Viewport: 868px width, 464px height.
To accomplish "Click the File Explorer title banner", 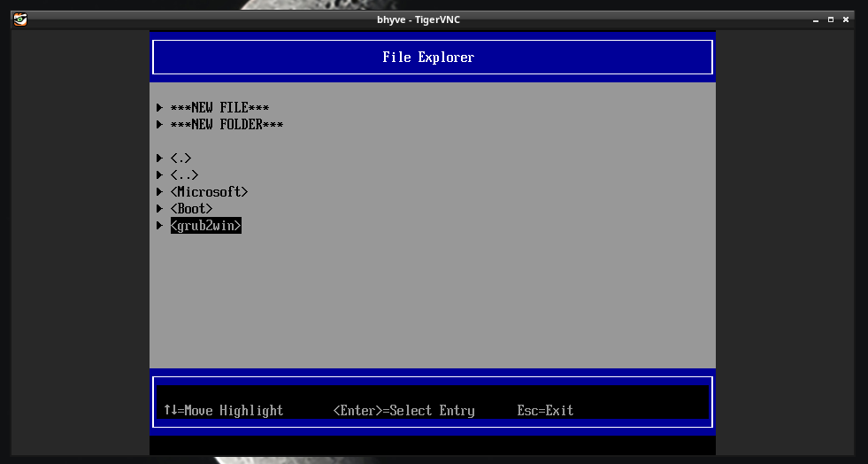I will 432,58.
